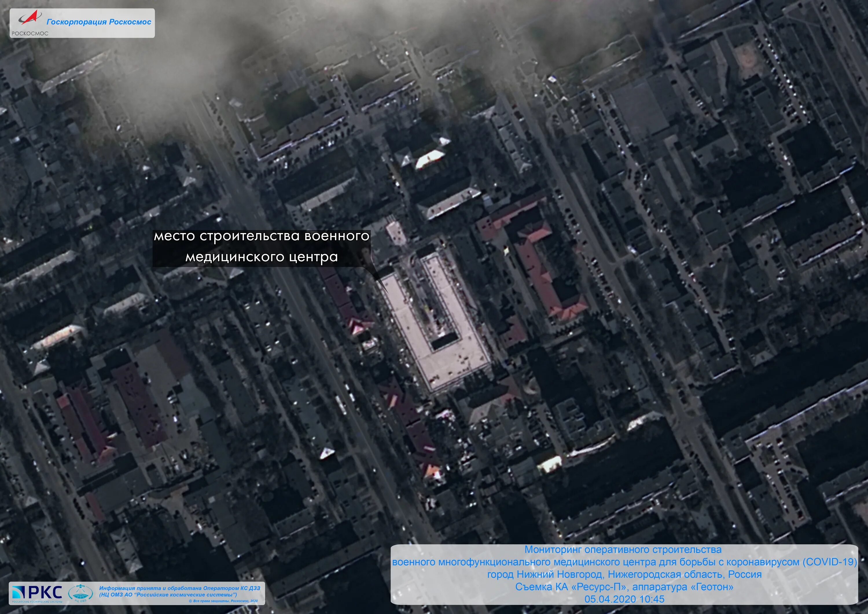The height and width of the screenshot is (614, 868).
Task: Click the 'место строительства военного' label line
Action: click(x=261, y=236)
